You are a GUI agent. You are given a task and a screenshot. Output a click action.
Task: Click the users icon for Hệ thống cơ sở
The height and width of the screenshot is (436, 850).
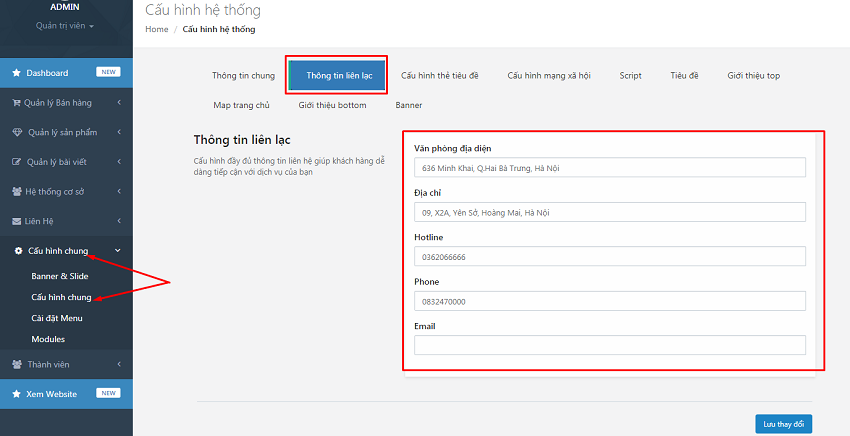[x=16, y=191]
